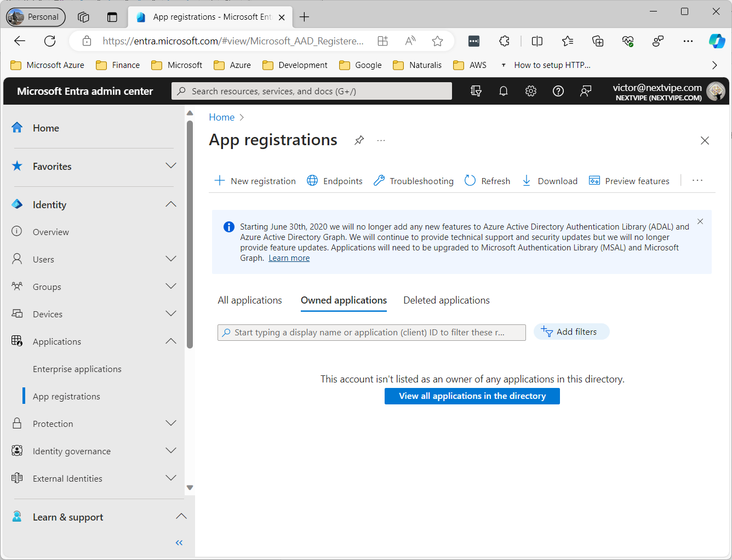Collapse Learn & support section
Screen dimensions: 732x560
coord(181,517)
